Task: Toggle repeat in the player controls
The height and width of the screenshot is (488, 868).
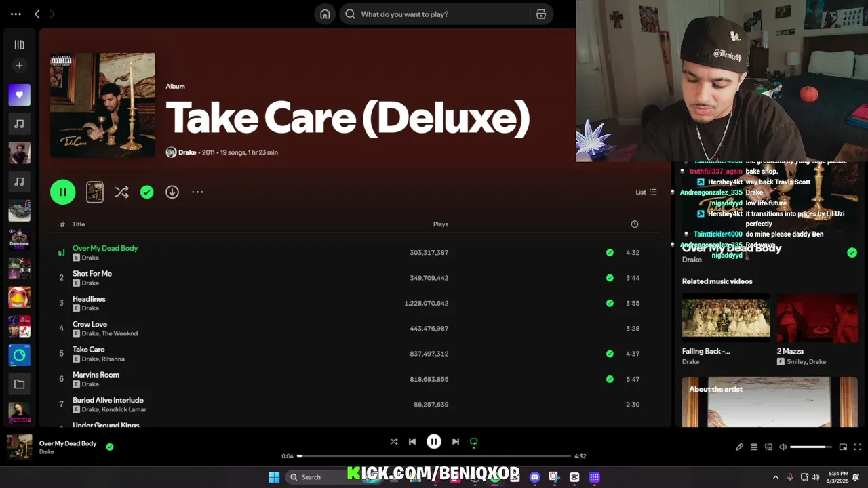Action: coord(474,442)
